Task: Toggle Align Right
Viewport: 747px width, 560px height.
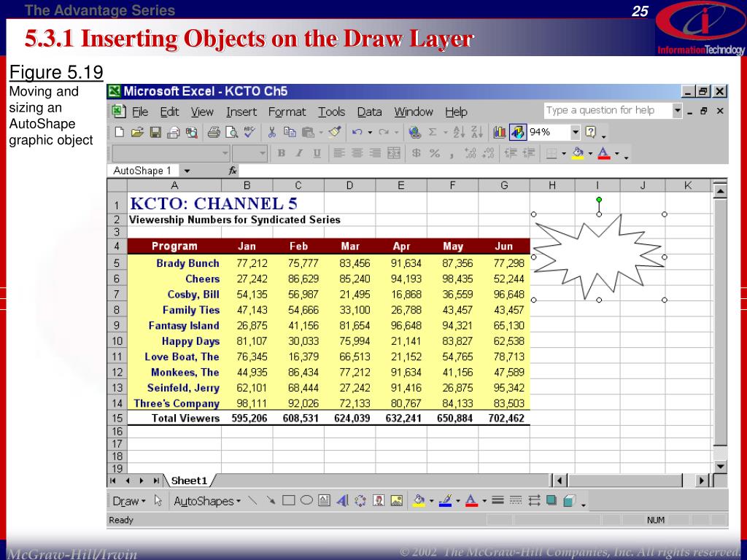Action: point(375,153)
